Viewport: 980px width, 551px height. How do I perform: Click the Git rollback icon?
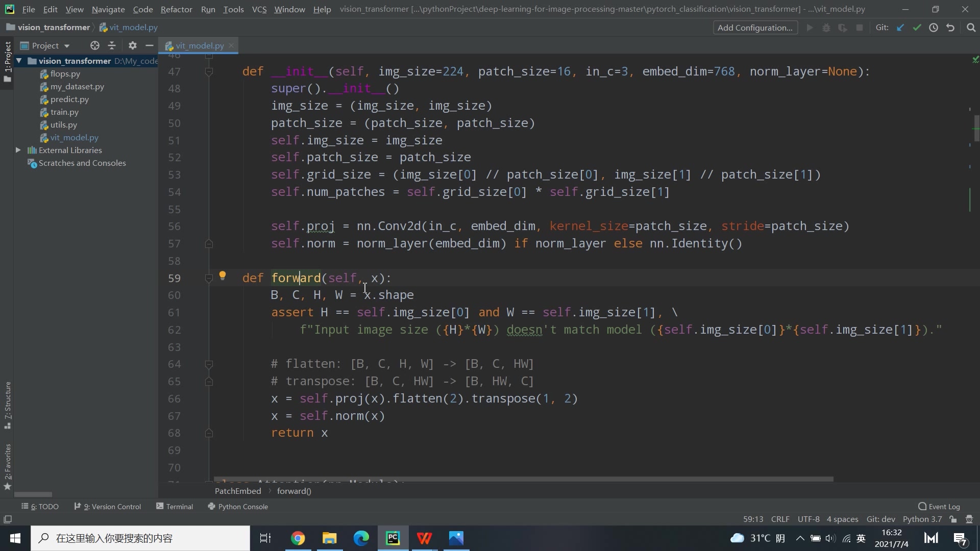click(x=950, y=28)
